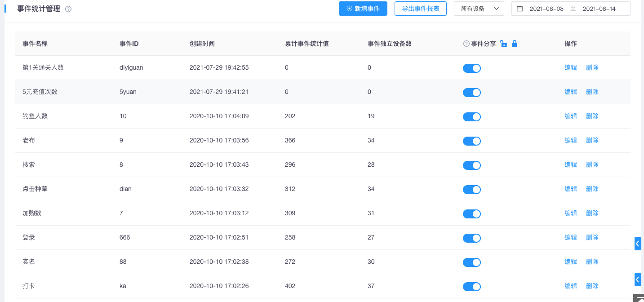Toggle event sharing for 老布
Viewport: 644px width, 302px height.
[472, 141]
